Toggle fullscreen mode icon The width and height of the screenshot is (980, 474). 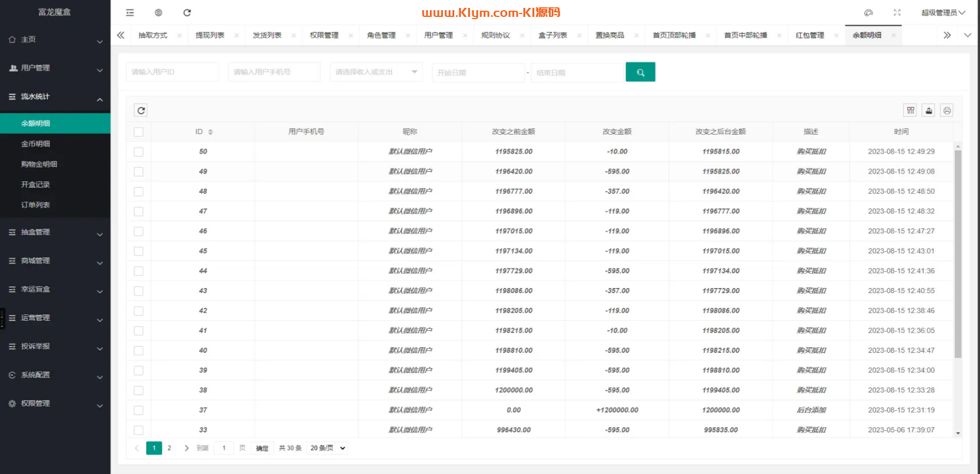(897, 12)
